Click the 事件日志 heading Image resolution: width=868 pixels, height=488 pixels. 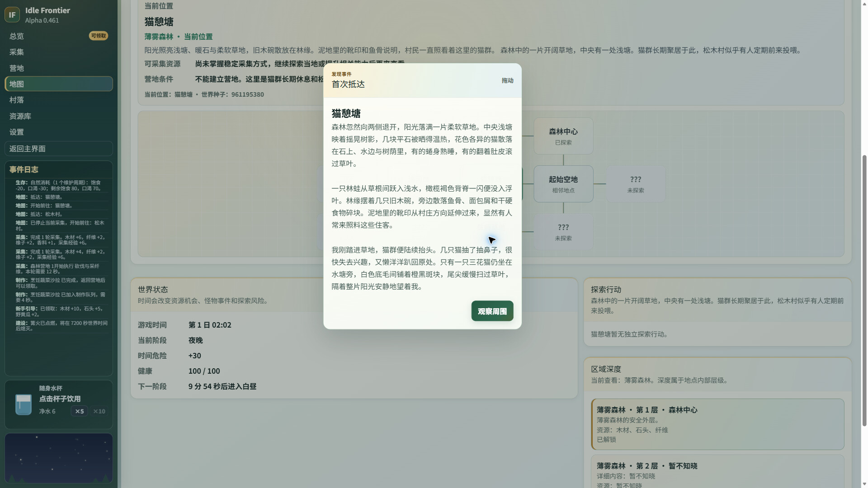(x=24, y=169)
